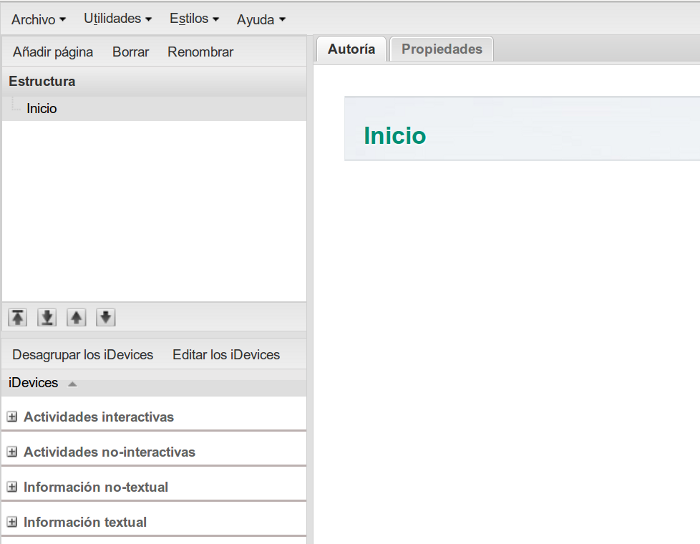
Task: Click Renombrar to rename the page
Action: [x=200, y=52]
